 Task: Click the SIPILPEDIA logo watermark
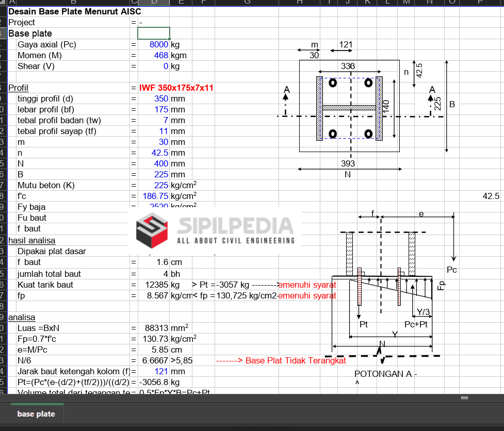[x=215, y=230]
